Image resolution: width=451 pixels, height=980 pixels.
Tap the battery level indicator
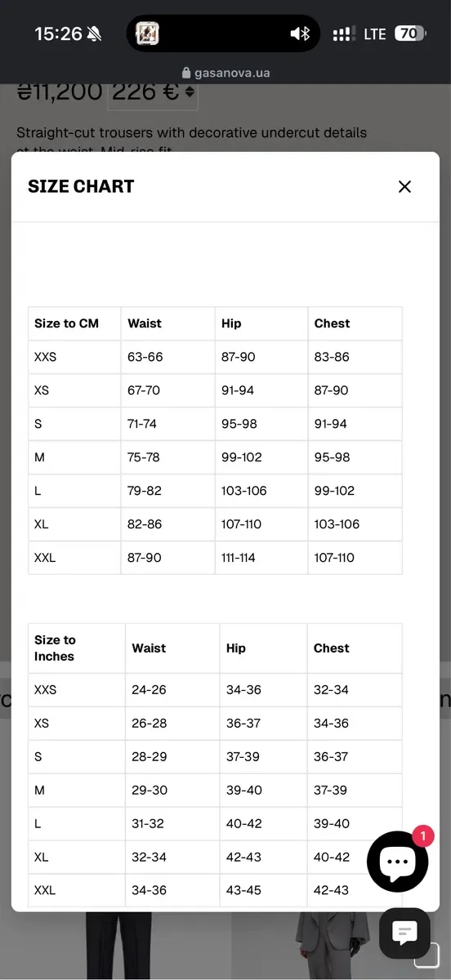pyautogui.click(x=410, y=33)
